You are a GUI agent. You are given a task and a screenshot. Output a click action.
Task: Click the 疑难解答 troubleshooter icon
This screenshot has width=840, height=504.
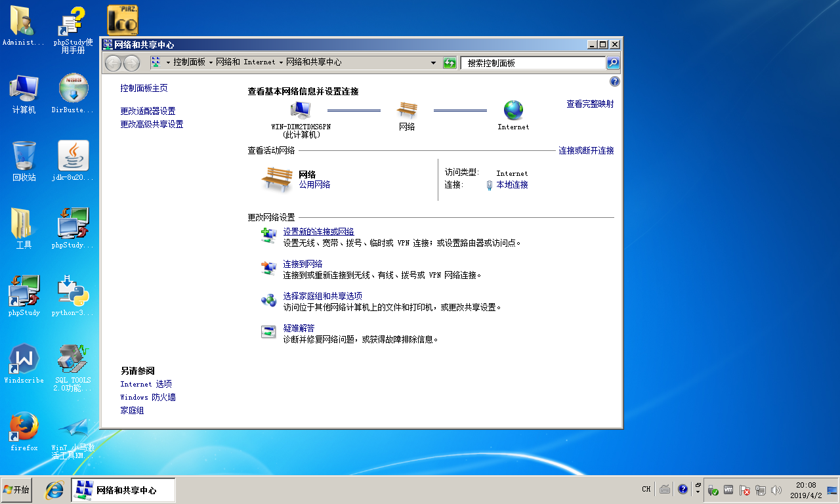click(268, 333)
